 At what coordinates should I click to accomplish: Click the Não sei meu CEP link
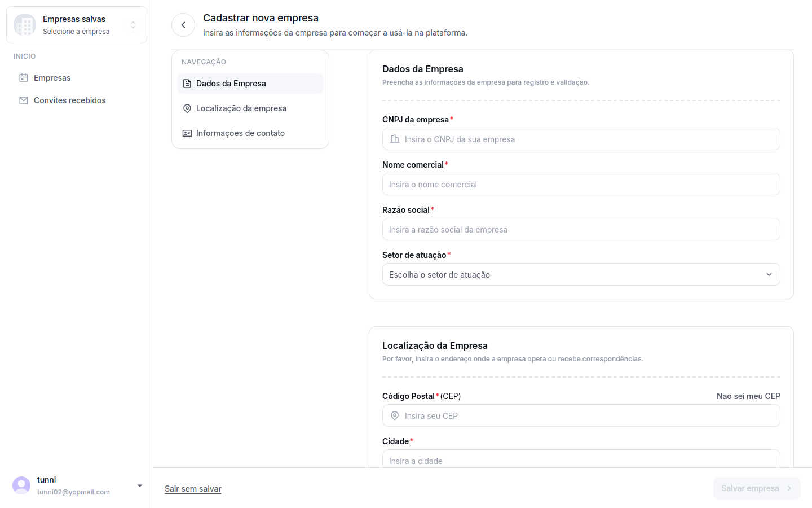click(748, 396)
